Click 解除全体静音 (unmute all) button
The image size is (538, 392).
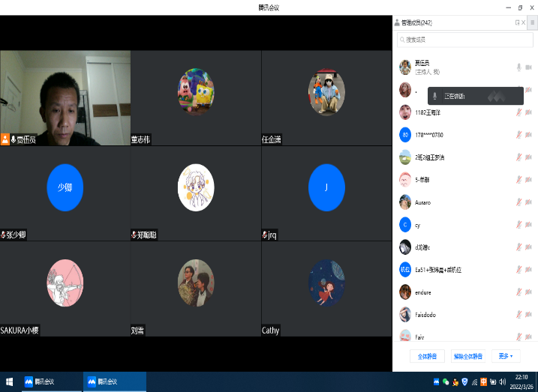[x=468, y=356]
